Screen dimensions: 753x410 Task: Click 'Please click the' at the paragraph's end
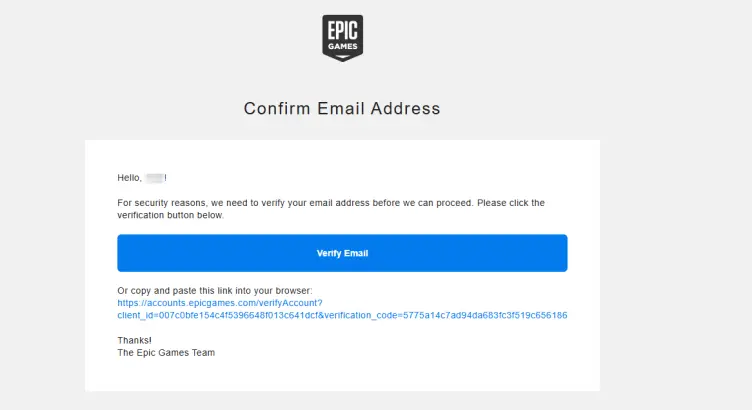[x=511, y=203]
